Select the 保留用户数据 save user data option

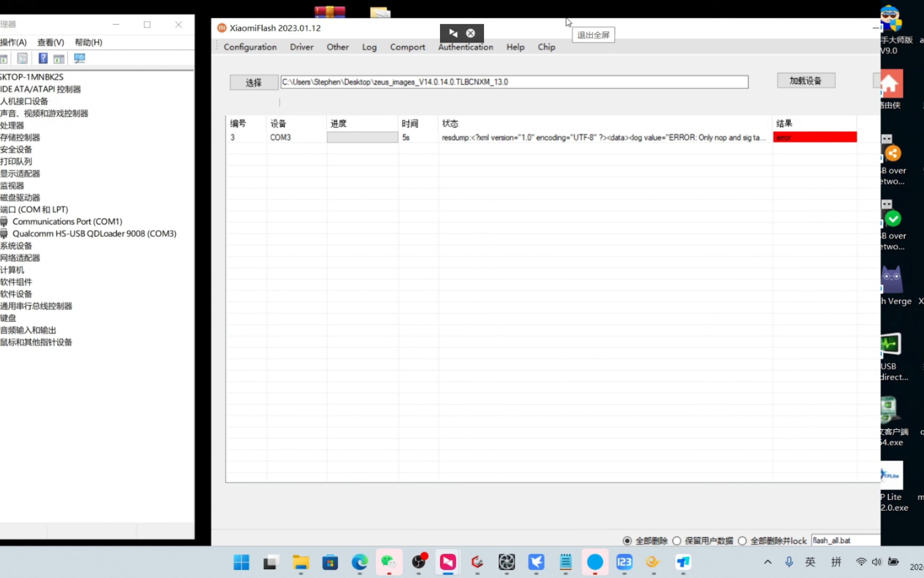pos(677,541)
